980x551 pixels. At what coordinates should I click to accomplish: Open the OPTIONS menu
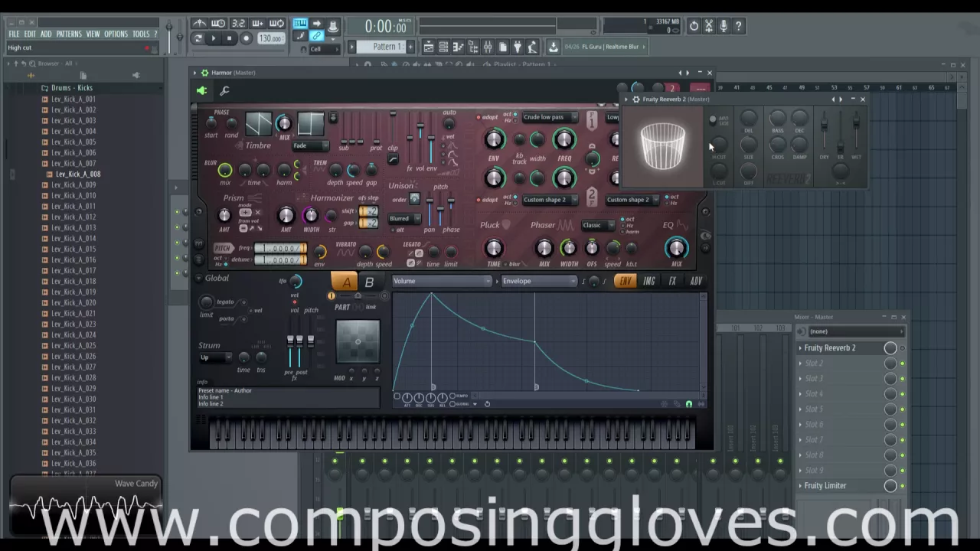tap(116, 34)
